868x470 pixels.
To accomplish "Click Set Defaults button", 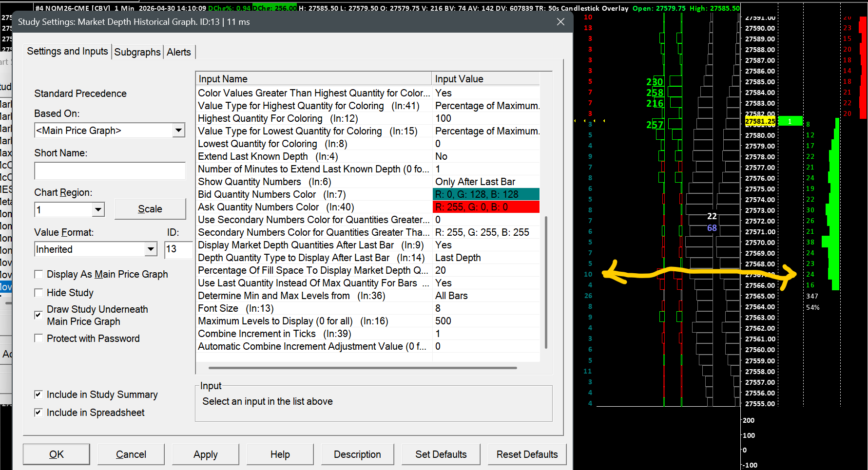I will [x=441, y=454].
